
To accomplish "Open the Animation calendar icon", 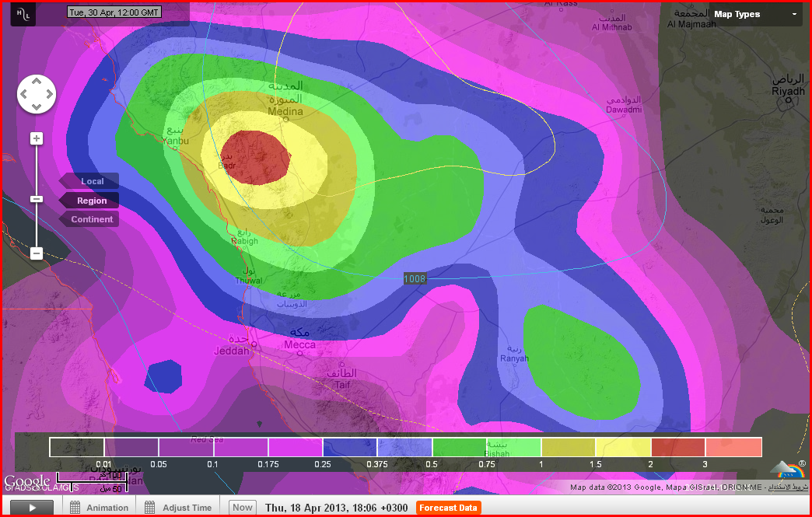I will (x=75, y=508).
